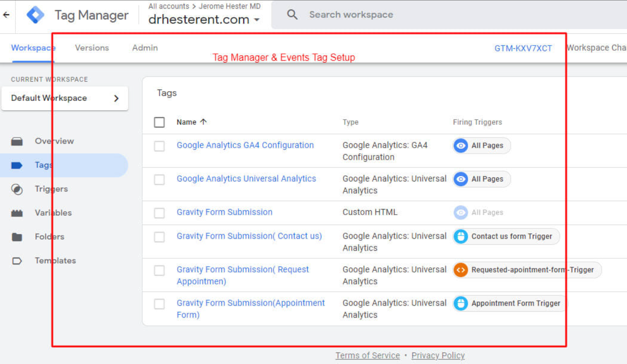Select the Gravity Form Submission row checkbox
Image resolution: width=627 pixels, height=364 pixels.
coord(159,213)
